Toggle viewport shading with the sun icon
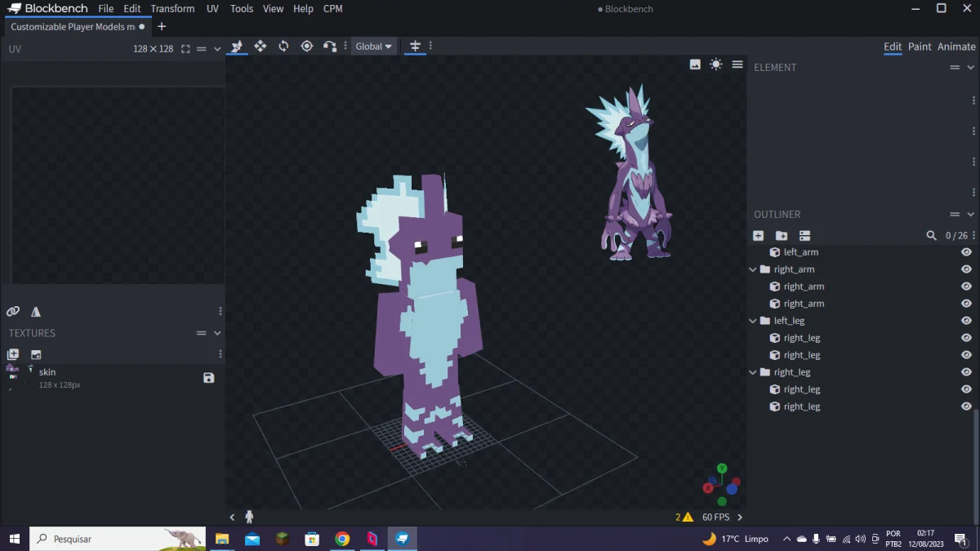Image resolution: width=980 pixels, height=551 pixels. pyautogui.click(x=716, y=64)
